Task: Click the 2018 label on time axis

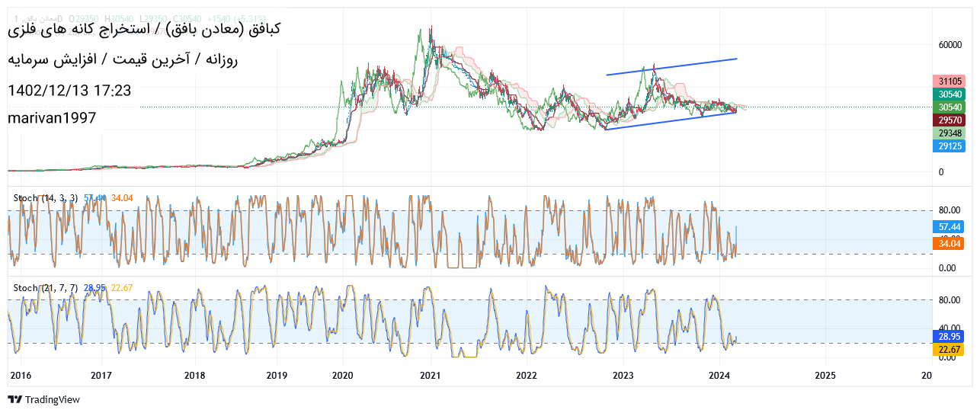Action: tap(195, 375)
